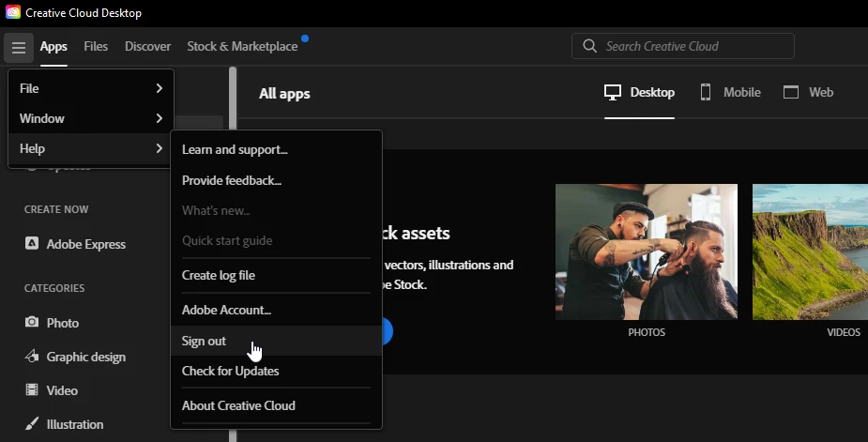Select the Desktop platform tab

coord(639,93)
